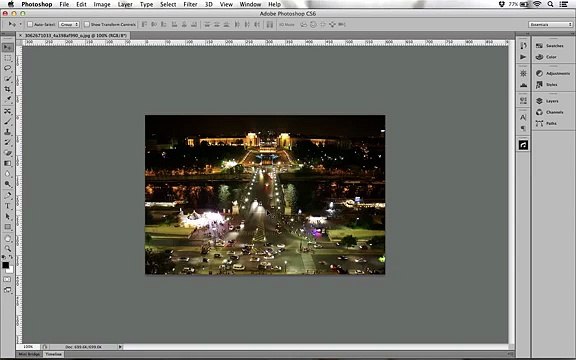This screenshot has width=576, height=360.
Task: Enable the Auto-Select checkbox
Action: click(30, 25)
